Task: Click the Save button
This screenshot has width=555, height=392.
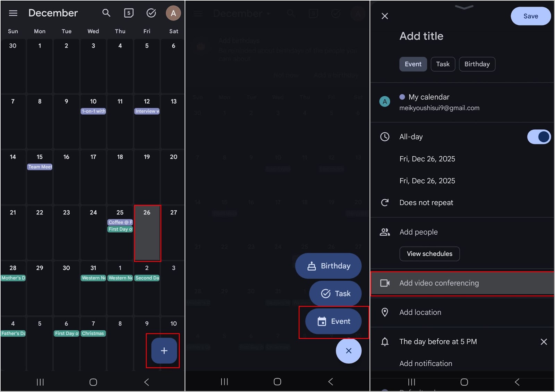Action: tap(530, 16)
